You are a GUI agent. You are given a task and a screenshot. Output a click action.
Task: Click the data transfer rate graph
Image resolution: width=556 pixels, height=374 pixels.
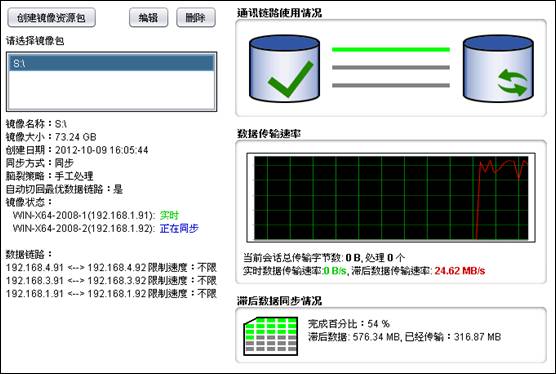pyautogui.click(x=391, y=198)
